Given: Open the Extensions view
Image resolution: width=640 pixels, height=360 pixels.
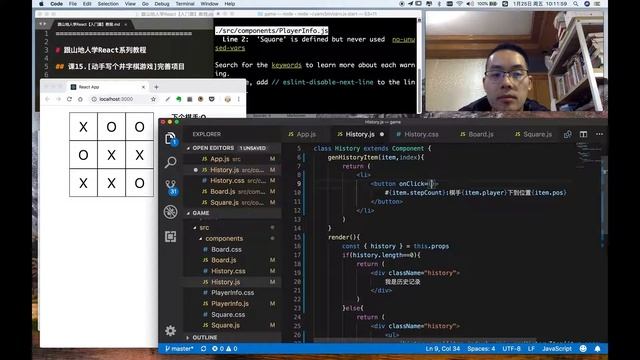Looking at the screenshot, I should pos(170,237).
